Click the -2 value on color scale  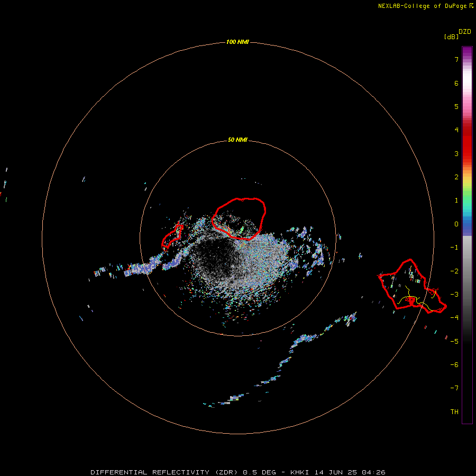pos(454,271)
